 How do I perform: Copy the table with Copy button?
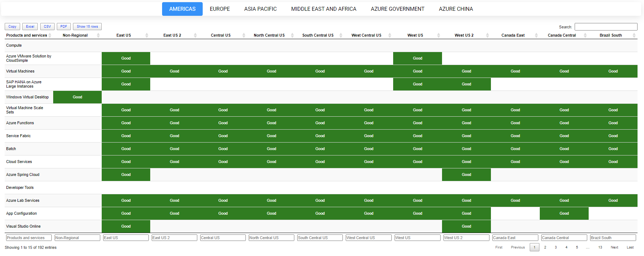pos(12,27)
